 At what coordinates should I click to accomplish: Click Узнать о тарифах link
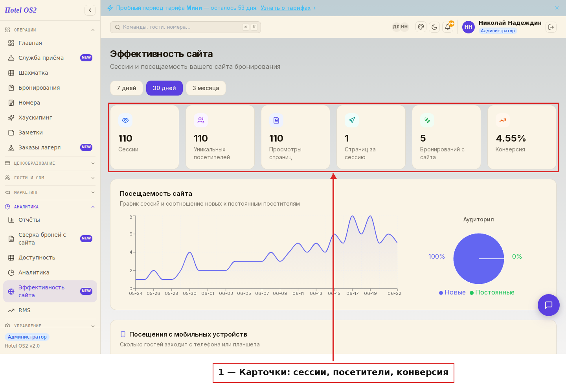286,8
